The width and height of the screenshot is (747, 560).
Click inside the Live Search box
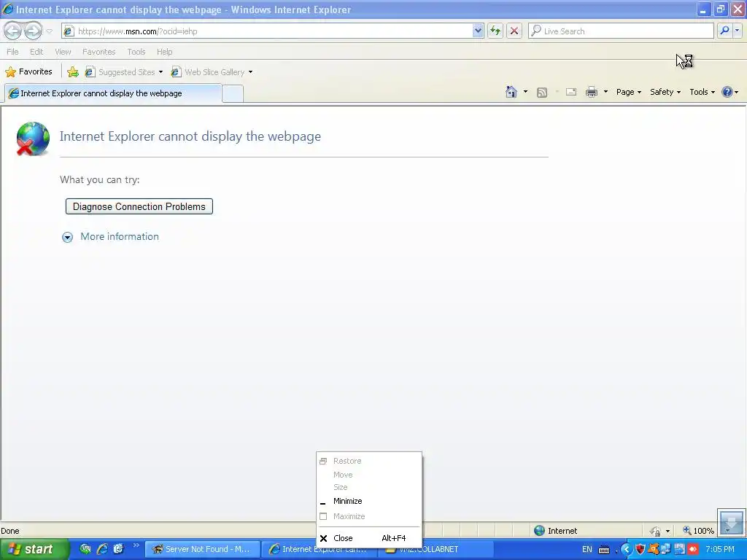(x=622, y=31)
